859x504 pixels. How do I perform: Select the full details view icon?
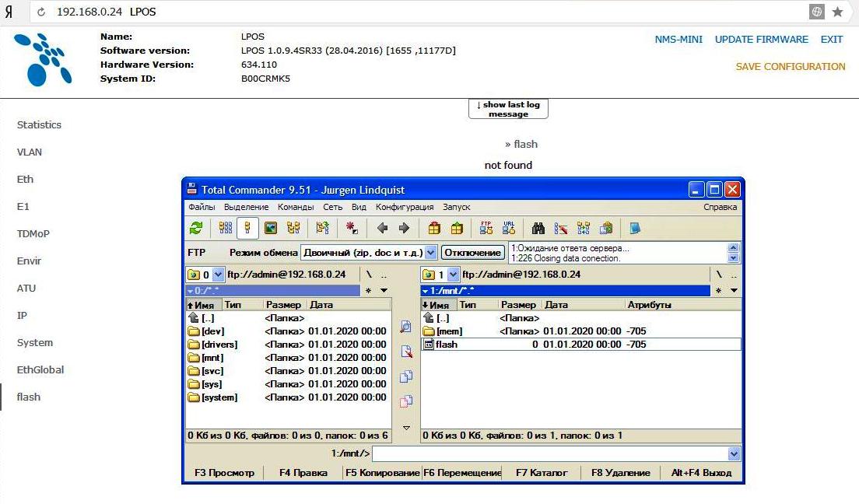(247, 228)
